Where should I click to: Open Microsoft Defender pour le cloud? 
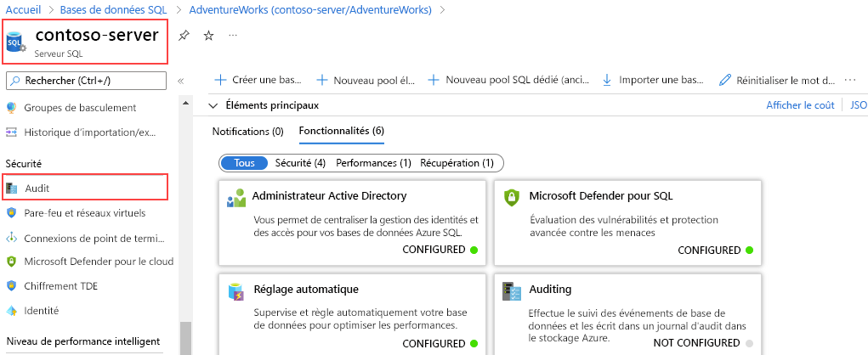click(x=99, y=262)
